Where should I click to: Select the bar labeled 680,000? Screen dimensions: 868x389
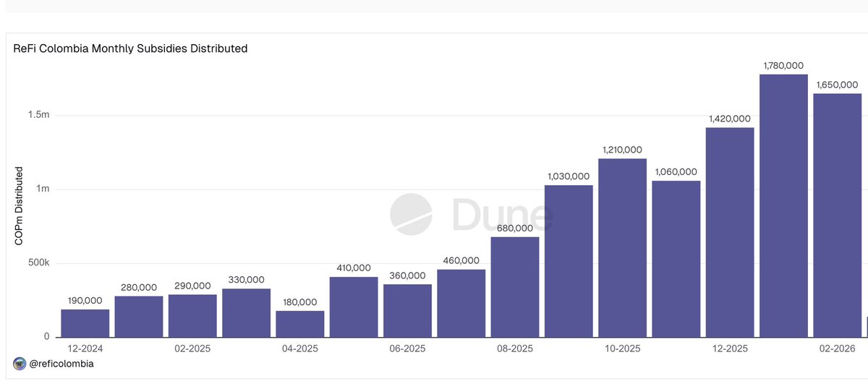point(515,287)
